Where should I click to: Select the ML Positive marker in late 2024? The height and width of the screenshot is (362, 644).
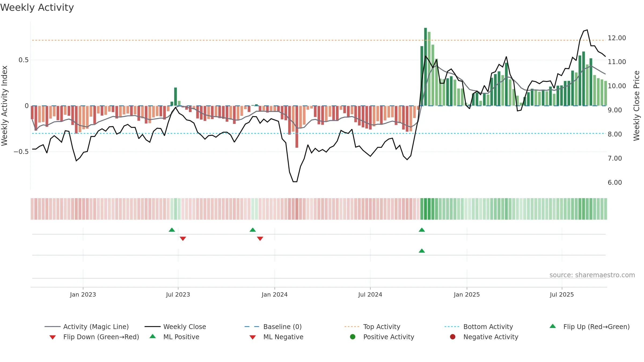coord(422,251)
